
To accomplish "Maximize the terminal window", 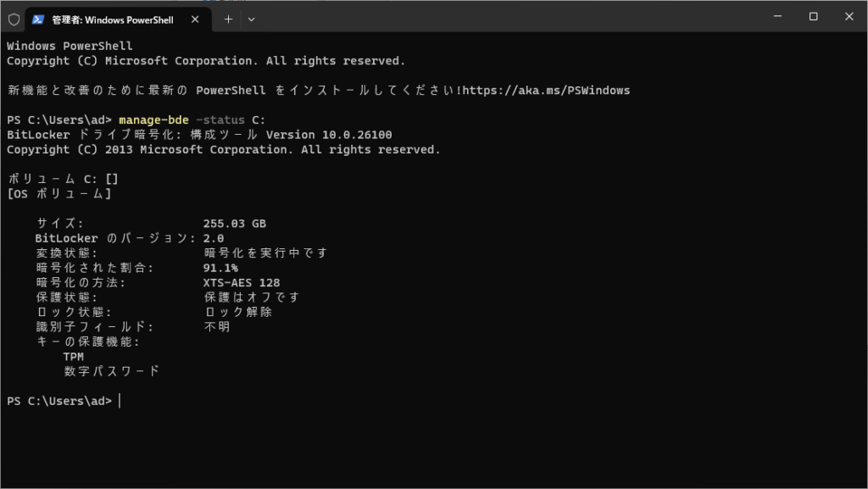I will click(813, 15).
